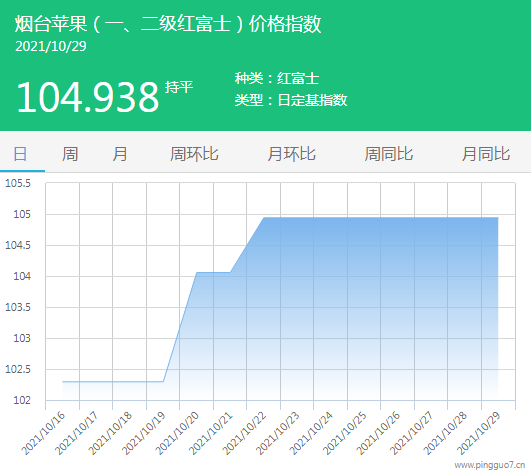Open the 月环比 tab
This screenshot has width=531, height=474.
point(292,154)
